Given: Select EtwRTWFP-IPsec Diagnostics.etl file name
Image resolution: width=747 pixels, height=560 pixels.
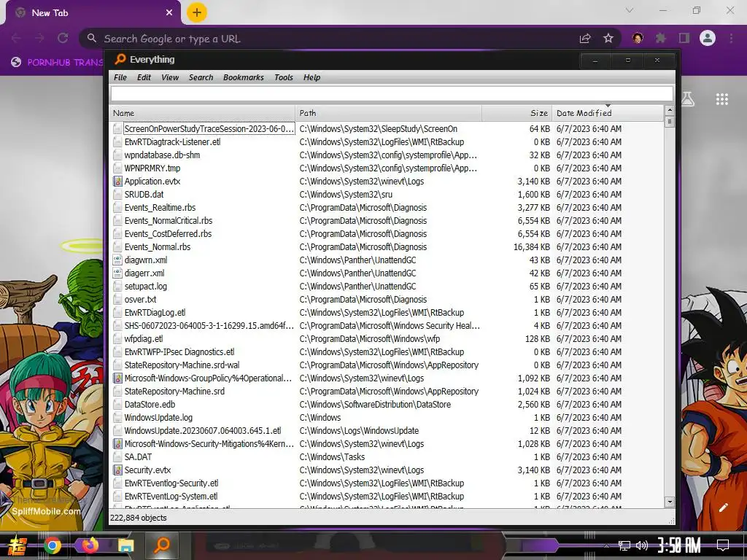Looking at the screenshot, I should pos(179,352).
